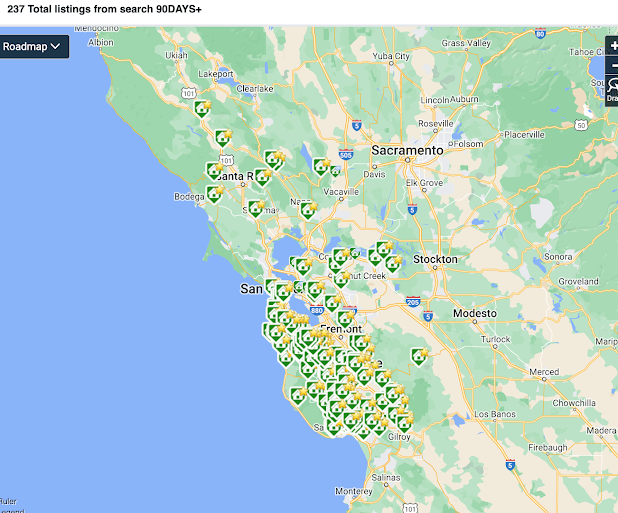
Task: Open the Roadmap map type dropdown
Action: click(32, 46)
